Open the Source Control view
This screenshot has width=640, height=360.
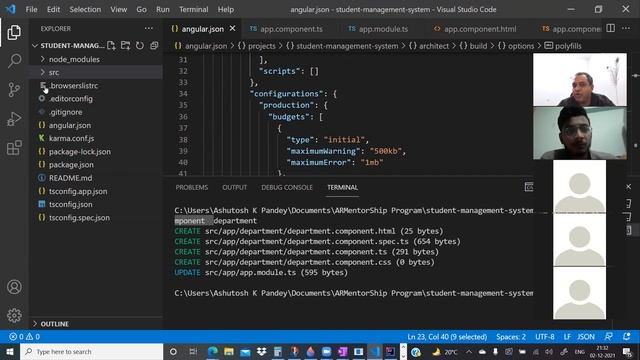[x=14, y=90]
